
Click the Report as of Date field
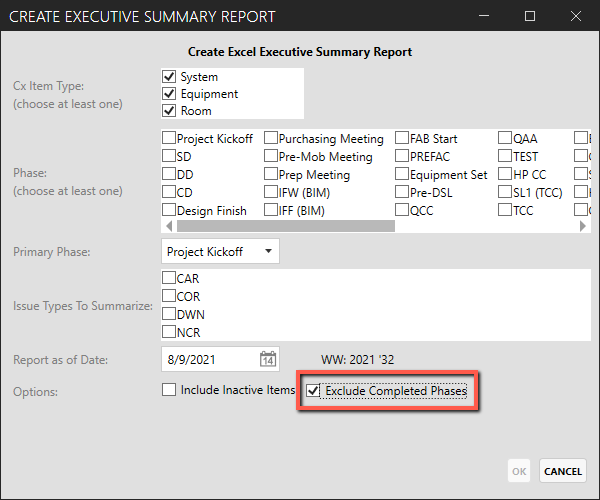(208, 359)
